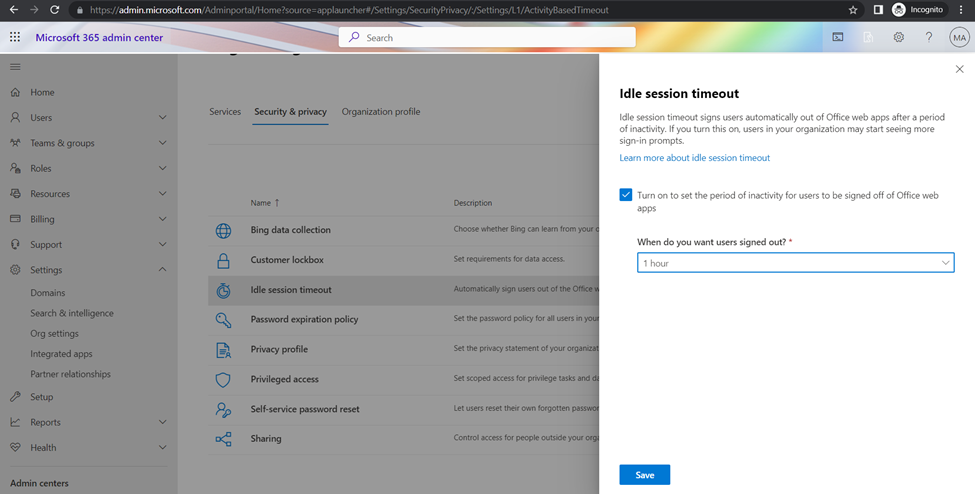
Task: Open Password expiration policy setting
Action: point(305,319)
